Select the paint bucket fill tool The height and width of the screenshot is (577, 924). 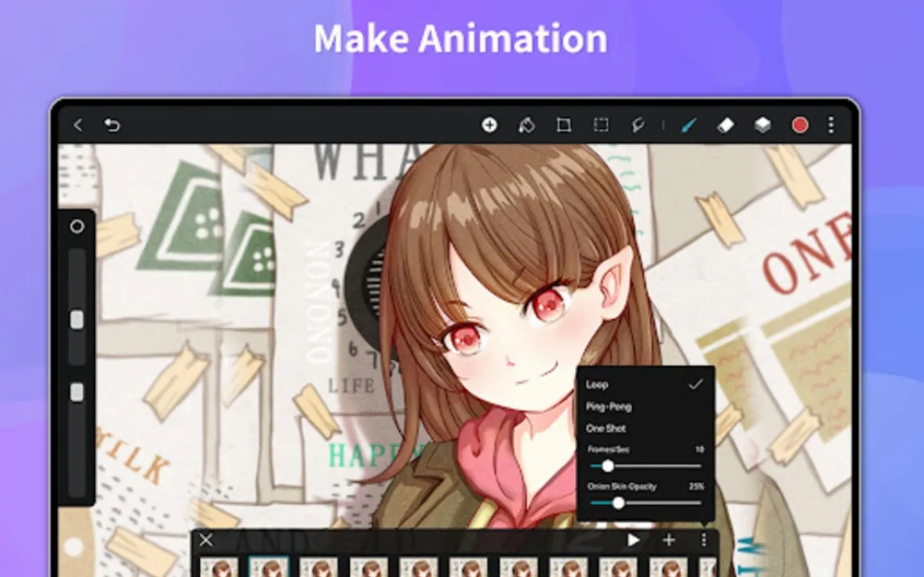(527, 125)
